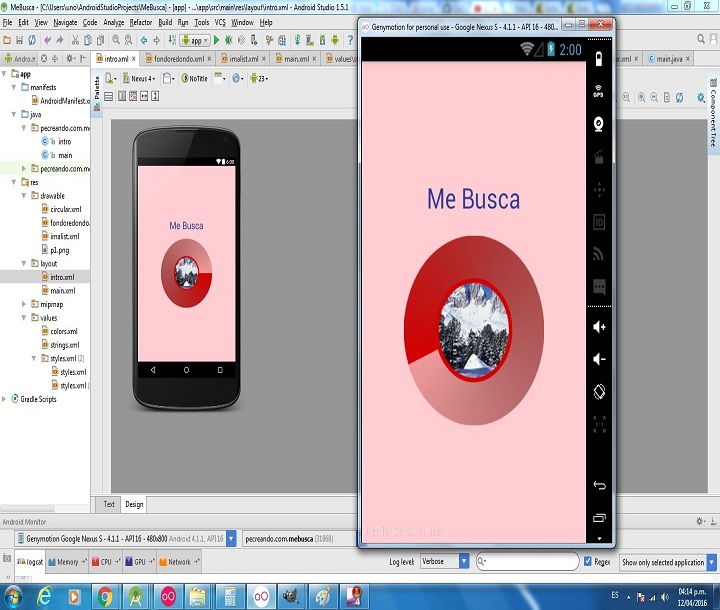Image resolution: width=720 pixels, height=610 pixels.
Task: Click the Cut scissors icon
Action: (x=75, y=40)
